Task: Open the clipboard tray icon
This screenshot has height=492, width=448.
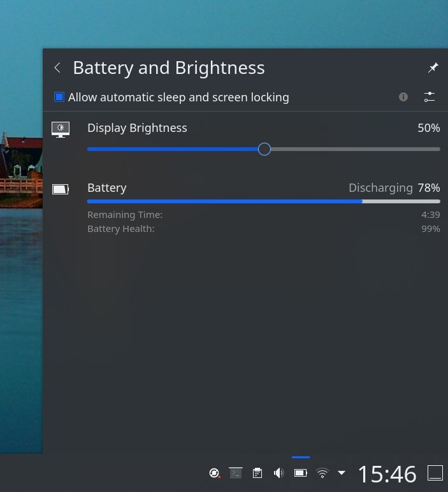Action: (257, 473)
